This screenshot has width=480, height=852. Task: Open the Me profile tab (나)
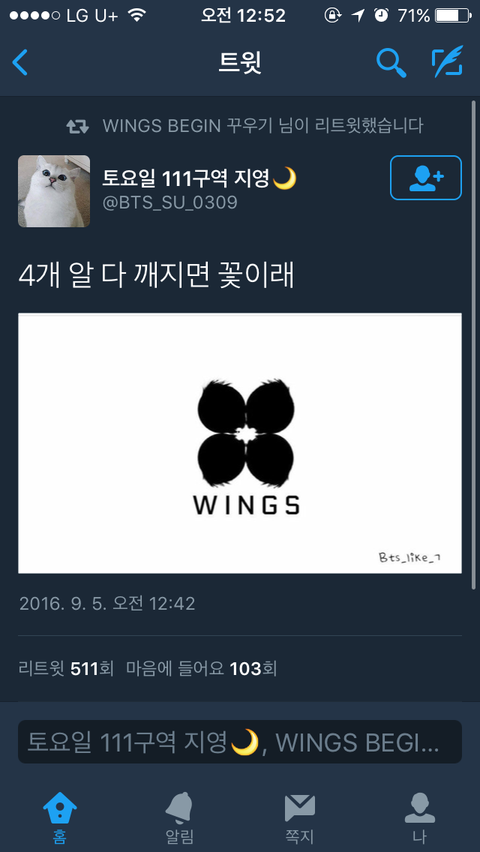click(420, 818)
